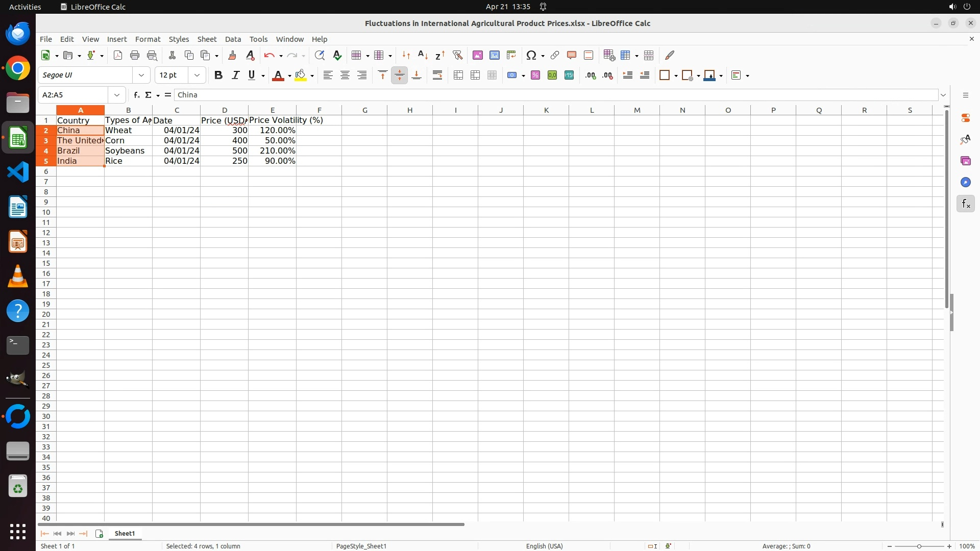
Task: Apply the yellow background highlight color
Action: (301, 76)
